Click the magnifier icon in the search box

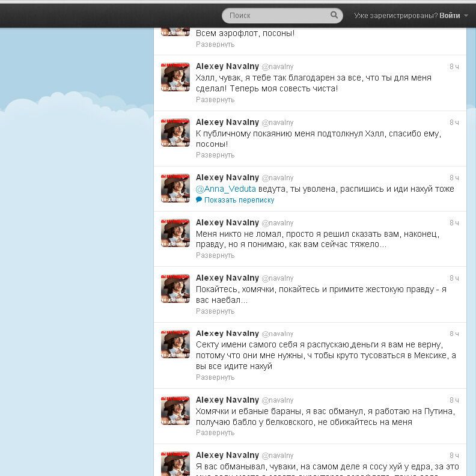tap(334, 15)
